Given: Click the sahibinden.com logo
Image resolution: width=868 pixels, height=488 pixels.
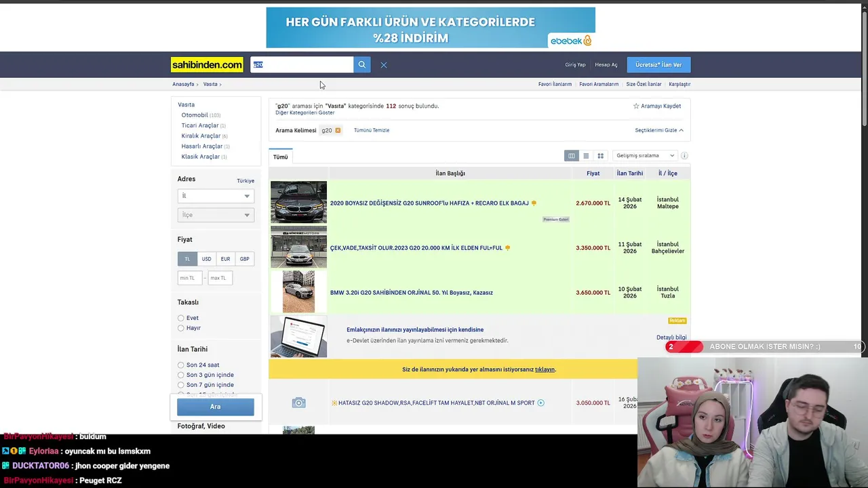Looking at the screenshot, I should 207,64.
